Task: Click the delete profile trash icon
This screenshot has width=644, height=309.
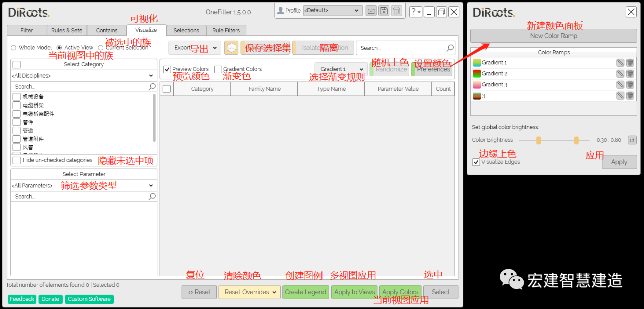Action: (x=397, y=11)
